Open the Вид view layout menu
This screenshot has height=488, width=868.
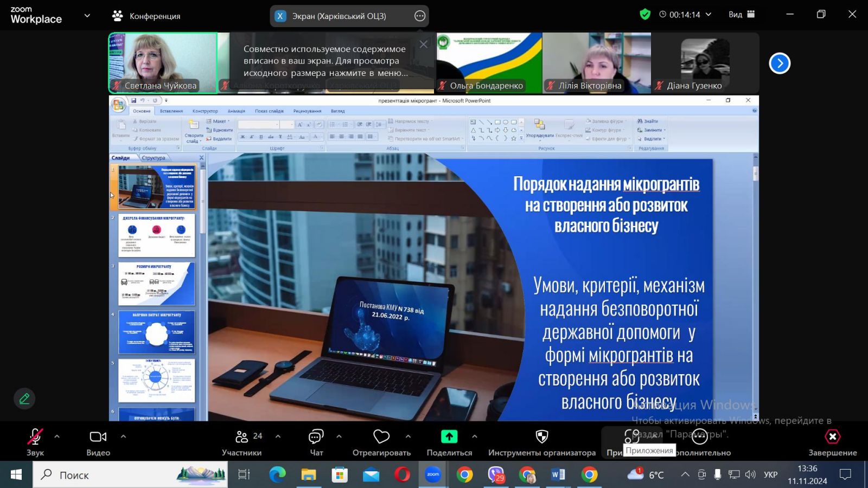coord(741,15)
